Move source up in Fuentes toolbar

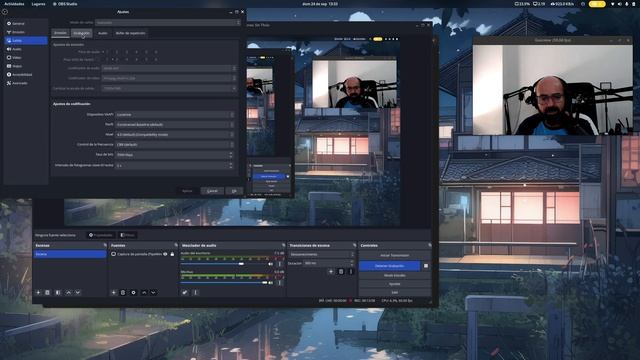(x=144, y=293)
